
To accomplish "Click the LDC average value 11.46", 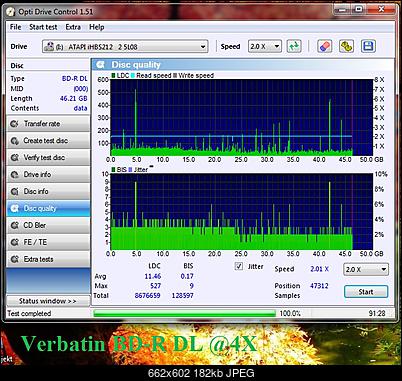I will point(153,276).
